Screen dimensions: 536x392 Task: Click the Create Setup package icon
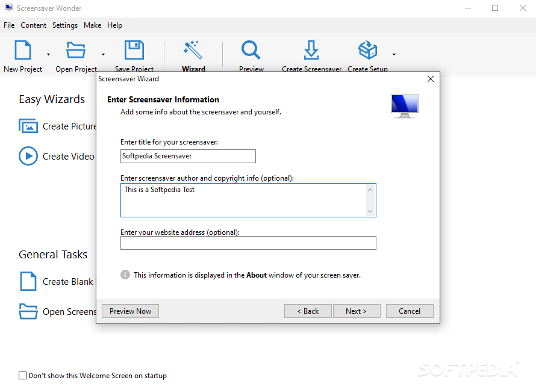pyautogui.click(x=367, y=50)
